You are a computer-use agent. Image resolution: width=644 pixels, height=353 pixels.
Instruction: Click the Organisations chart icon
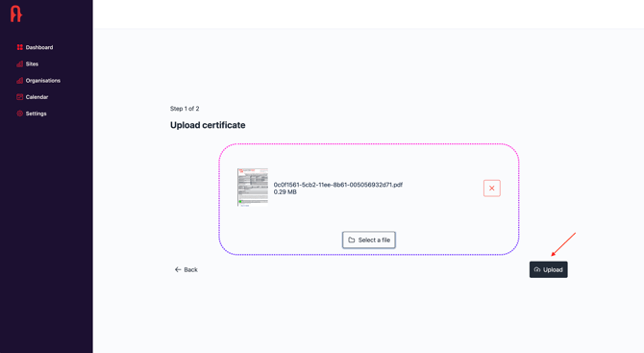pyautogui.click(x=20, y=80)
